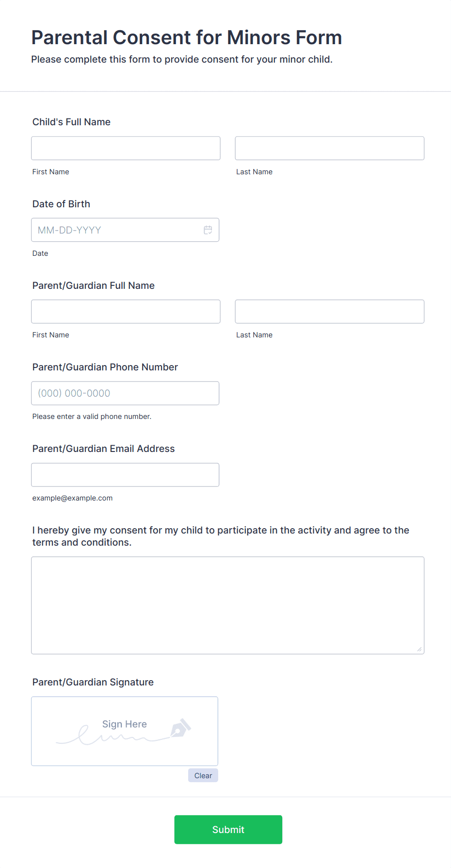Click the pen icon in signature box
Viewport: 451px width, 868px height.
point(180,728)
